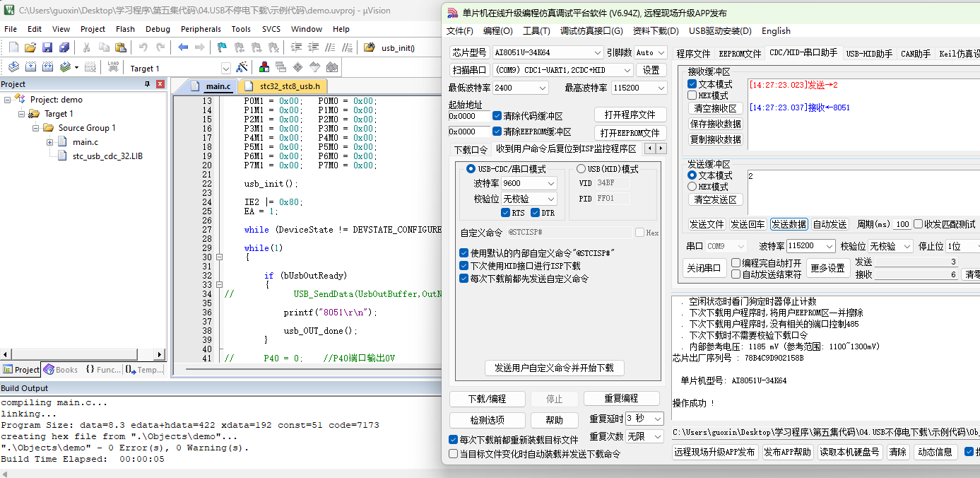This screenshot has width=980, height=478.
Task: Select stc_usb_cdc_32.LIB in the Project tree
Action: (107, 156)
